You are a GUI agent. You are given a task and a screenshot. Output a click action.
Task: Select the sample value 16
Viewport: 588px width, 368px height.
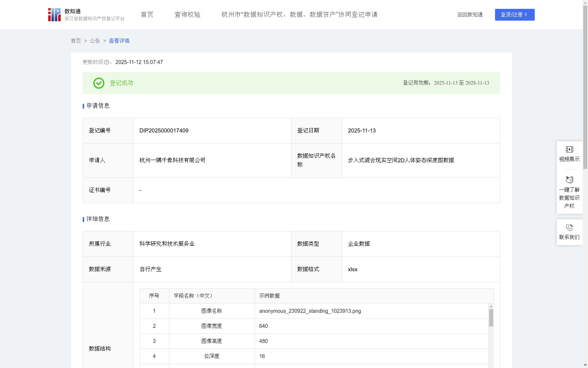pyautogui.click(x=262, y=356)
